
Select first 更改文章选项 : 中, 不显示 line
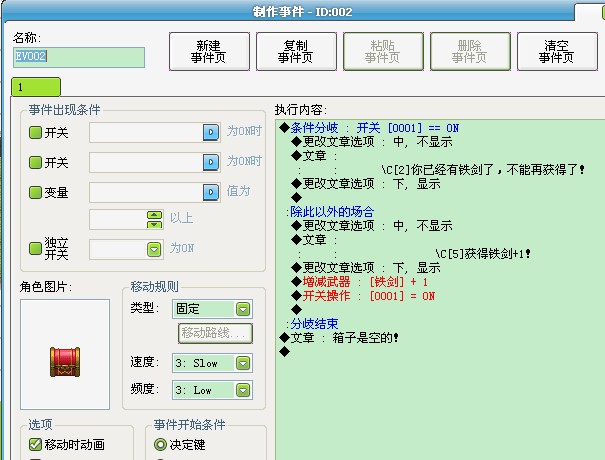(x=372, y=142)
